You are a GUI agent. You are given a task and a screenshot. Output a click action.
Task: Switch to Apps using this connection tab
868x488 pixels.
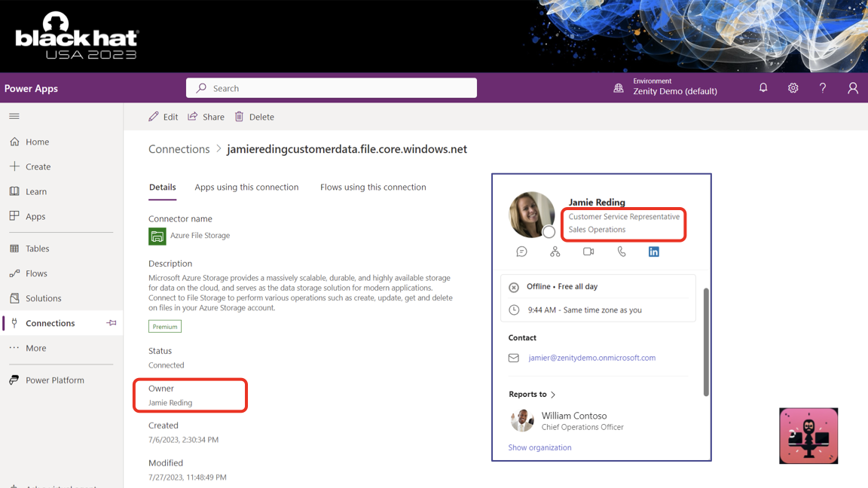tap(246, 187)
